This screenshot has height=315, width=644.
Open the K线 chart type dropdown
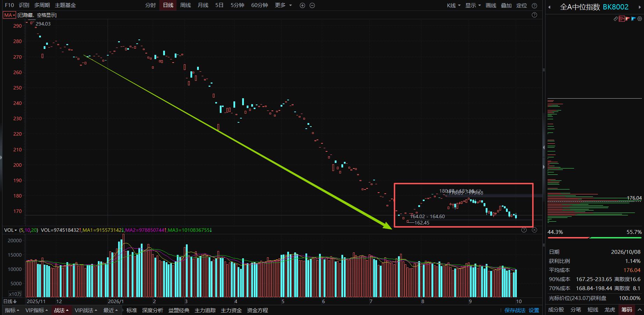(x=454, y=5)
